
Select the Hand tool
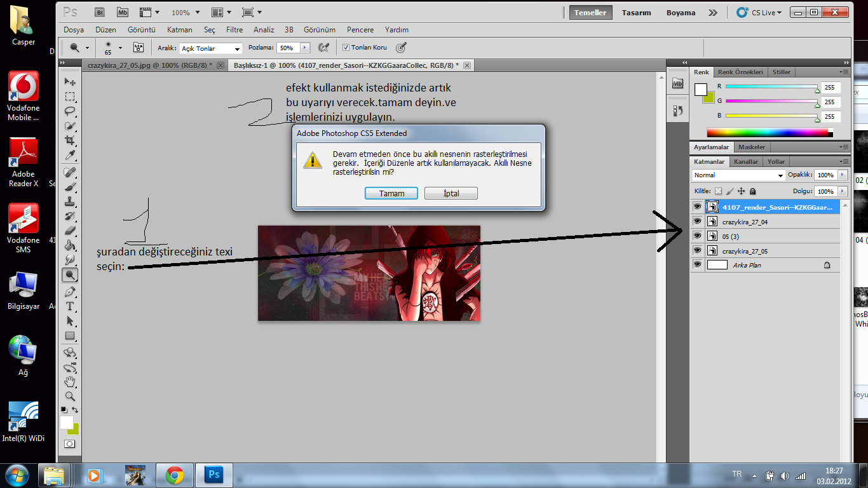70,382
